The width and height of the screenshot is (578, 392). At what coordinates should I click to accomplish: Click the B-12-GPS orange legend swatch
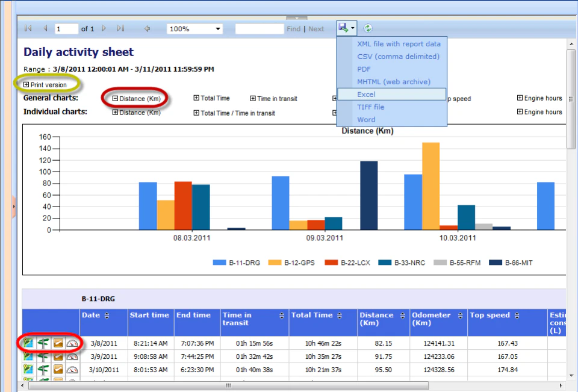[x=275, y=263]
